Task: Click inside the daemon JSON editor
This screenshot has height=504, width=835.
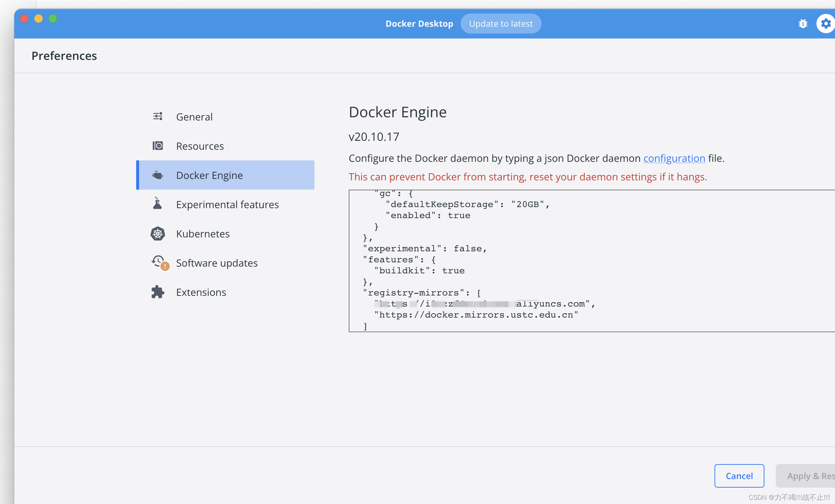Action: (592, 261)
